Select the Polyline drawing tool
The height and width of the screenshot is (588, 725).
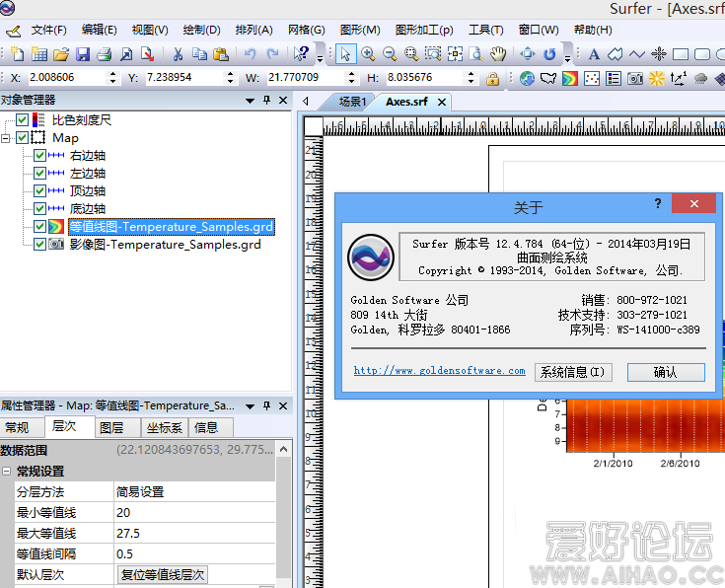point(637,54)
